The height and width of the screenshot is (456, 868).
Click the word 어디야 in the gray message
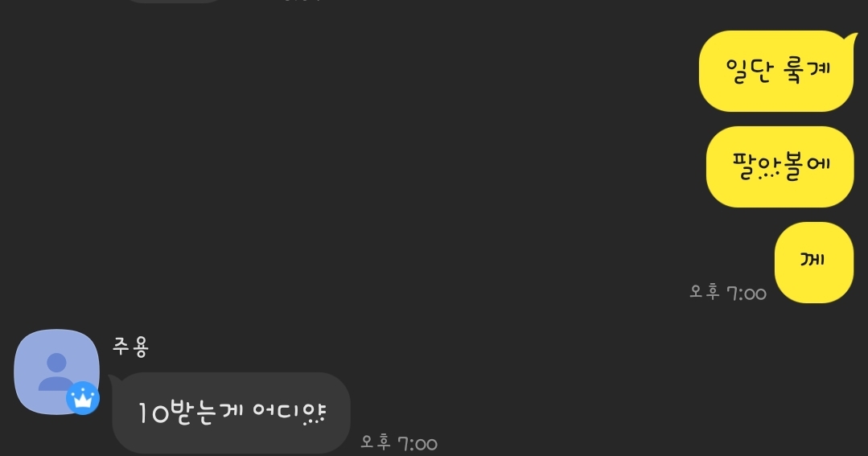(x=289, y=413)
